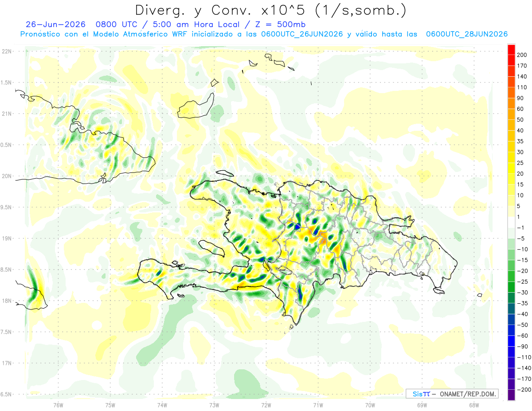
Task: Select the orange colorbar swatch between 60 and 90
Action: click(x=511, y=104)
